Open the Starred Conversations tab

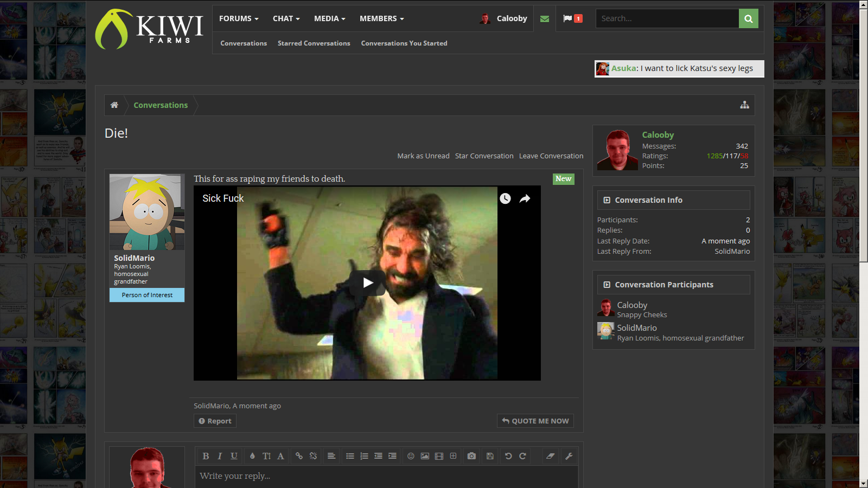coord(314,43)
